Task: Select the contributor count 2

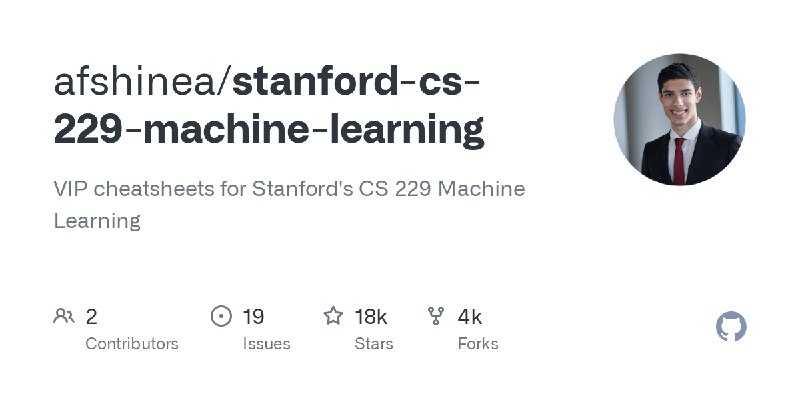Action: pos(91,317)
